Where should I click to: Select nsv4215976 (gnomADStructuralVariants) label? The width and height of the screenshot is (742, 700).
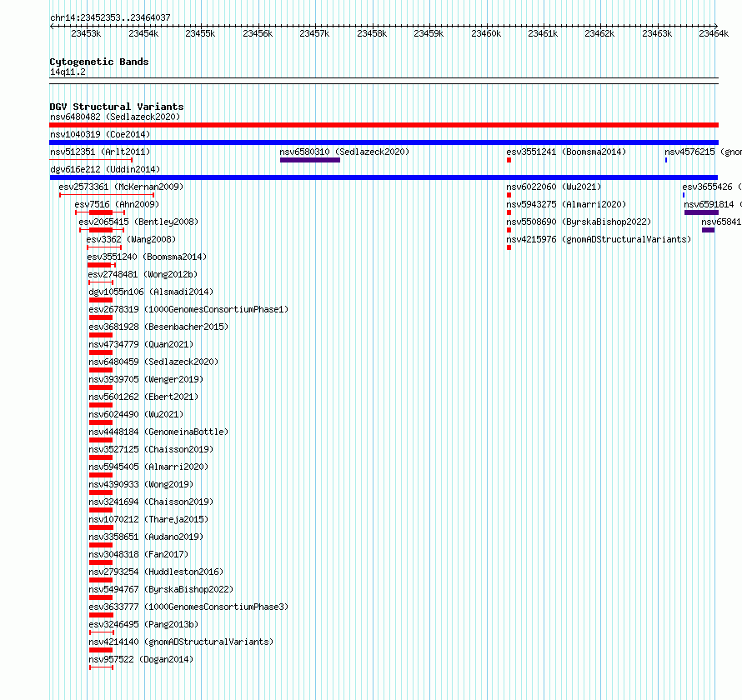[599, 239]
